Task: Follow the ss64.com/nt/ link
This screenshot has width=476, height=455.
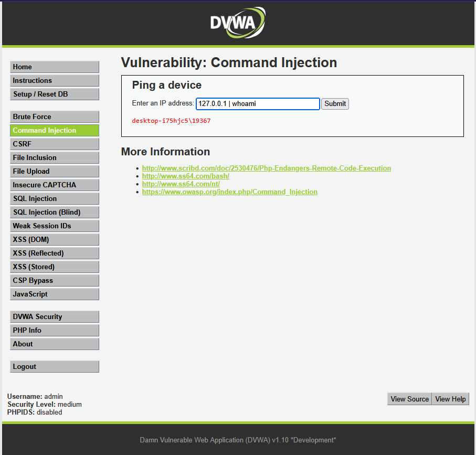Action: 181,184
